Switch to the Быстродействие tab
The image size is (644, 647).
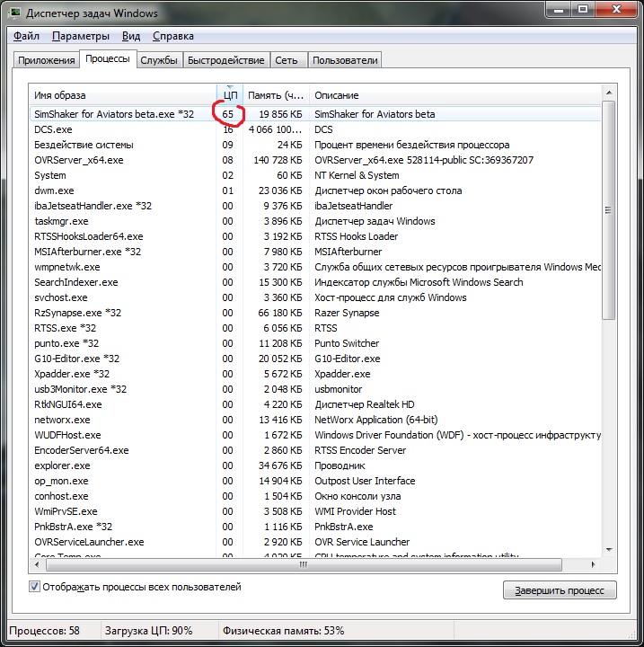[x=226, y=60]
